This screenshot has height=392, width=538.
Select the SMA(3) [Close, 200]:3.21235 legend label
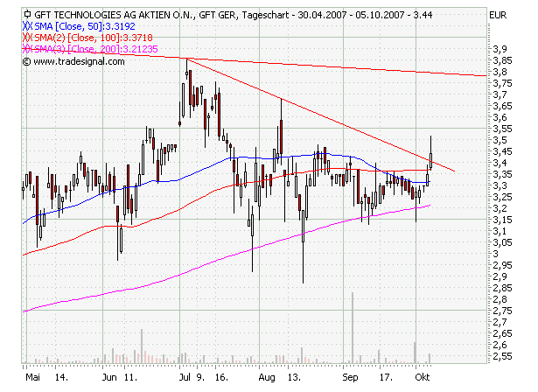[96, 49]
